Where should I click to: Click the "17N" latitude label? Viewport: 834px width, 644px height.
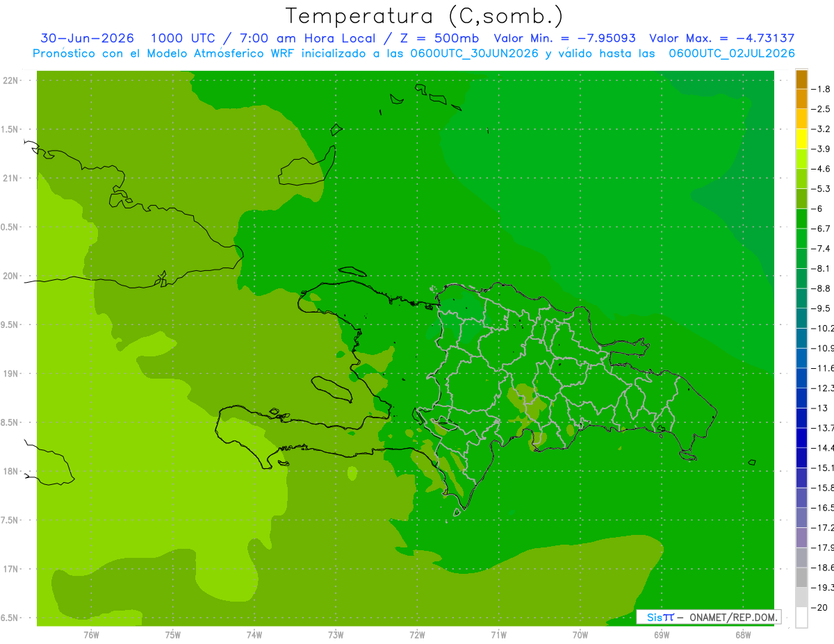click(11, 569)
